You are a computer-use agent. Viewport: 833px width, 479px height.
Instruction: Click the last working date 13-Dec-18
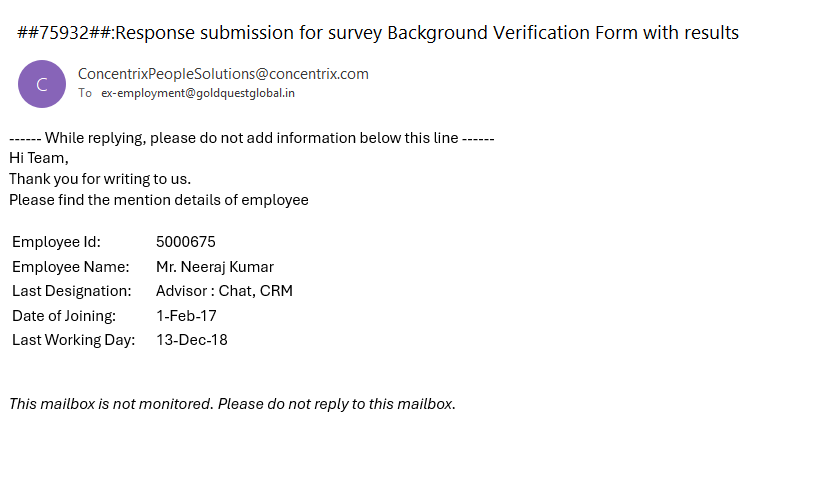tap(192, 340)
